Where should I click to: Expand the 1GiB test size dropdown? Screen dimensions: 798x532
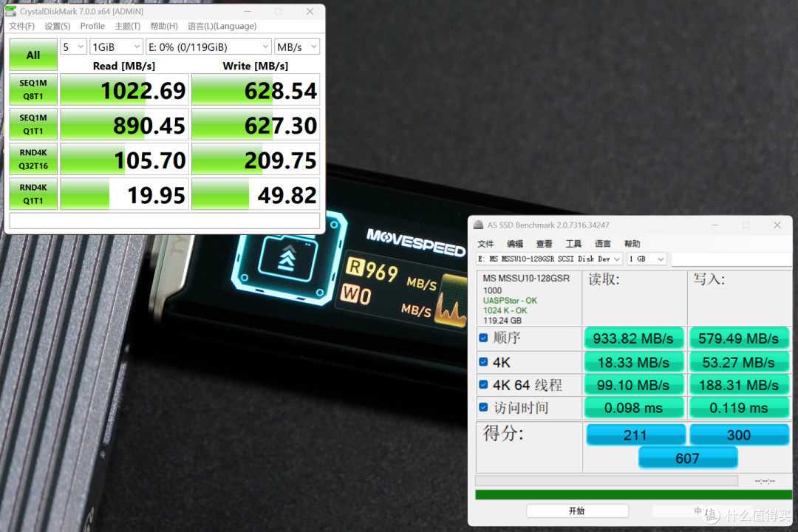116,47
